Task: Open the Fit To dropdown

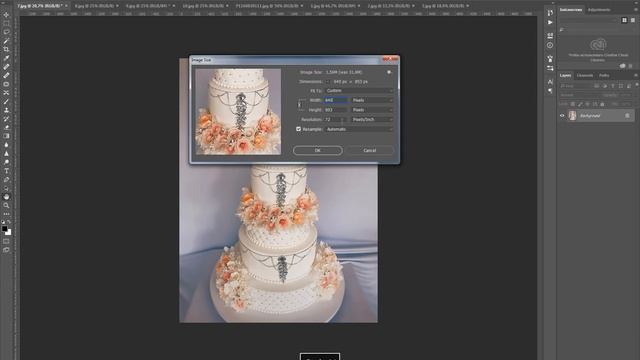Action: pos(359,91)
